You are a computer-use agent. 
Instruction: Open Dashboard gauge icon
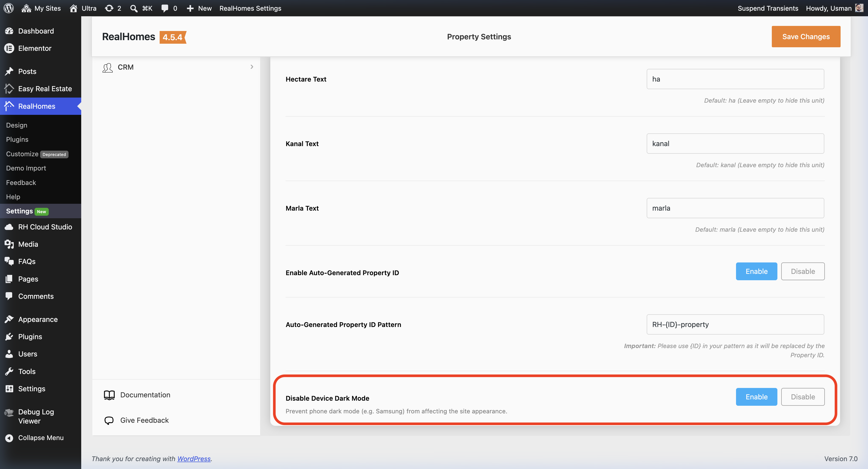click(x=9, y=31)
